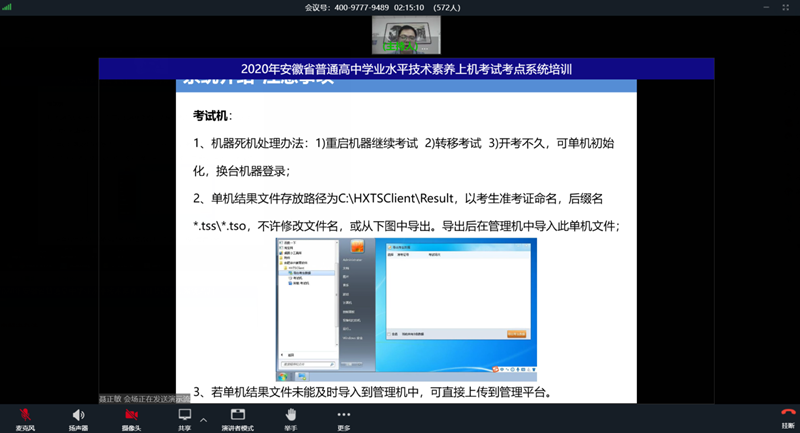
Task: Click the orange export button in dialog
Action: point(516,334)
